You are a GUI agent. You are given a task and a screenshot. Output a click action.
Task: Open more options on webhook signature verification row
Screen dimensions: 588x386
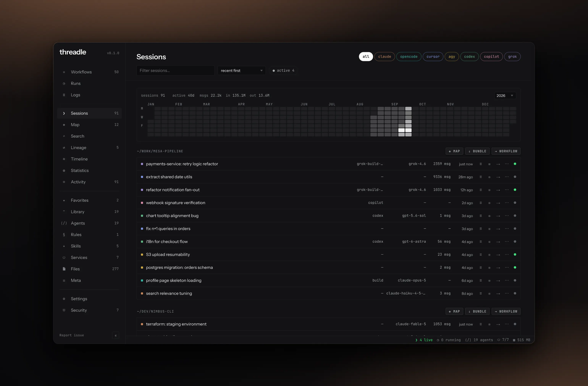(507, 203)
